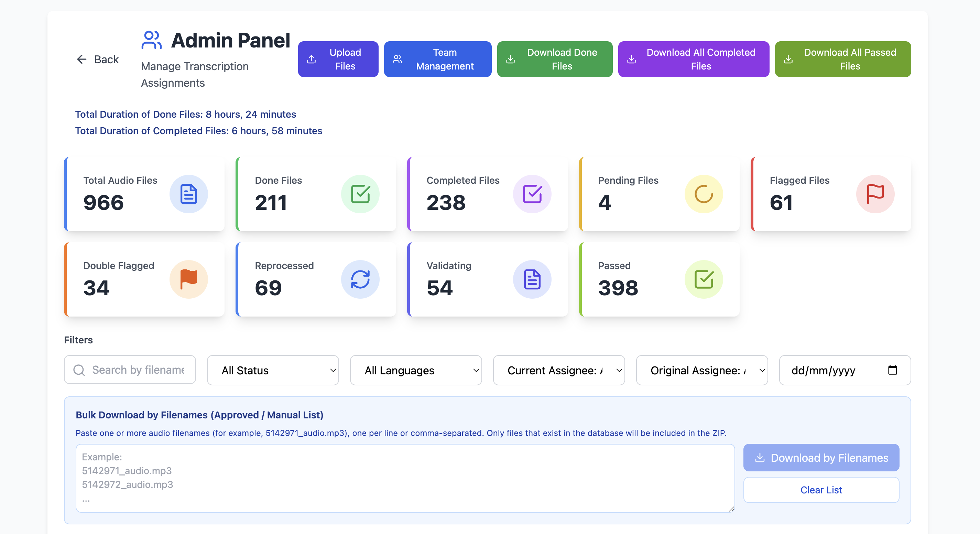Click the spinner icon on Pending Files card
Image resolution: width=980 pixels, height=534 pixels.
pyautogui.click(x=703, y=194)
